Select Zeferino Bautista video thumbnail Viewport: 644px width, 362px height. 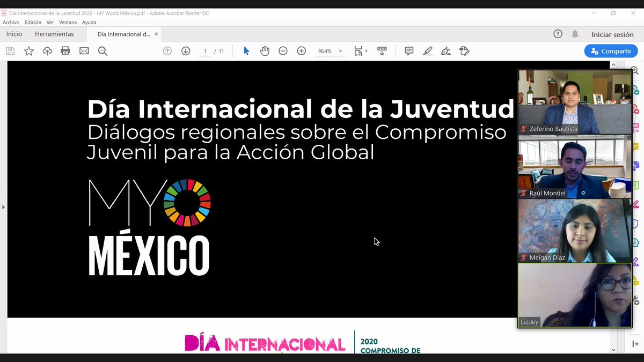[574, 102]
